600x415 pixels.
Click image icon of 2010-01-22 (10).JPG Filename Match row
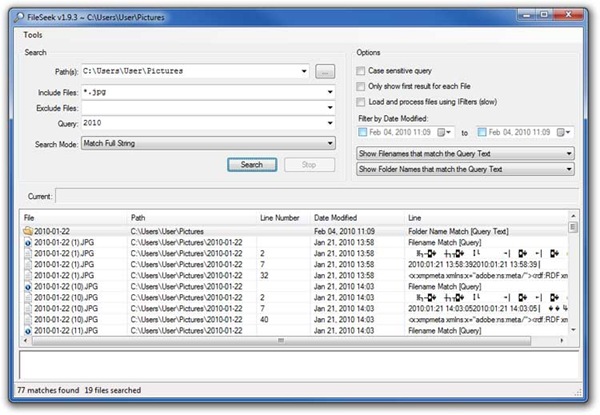click(28, 287)
